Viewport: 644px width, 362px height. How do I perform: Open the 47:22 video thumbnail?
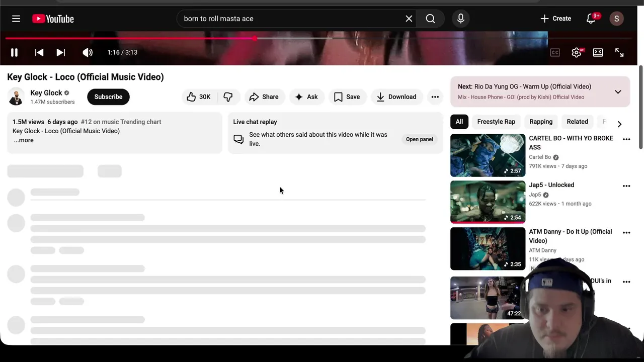(488, 298)
